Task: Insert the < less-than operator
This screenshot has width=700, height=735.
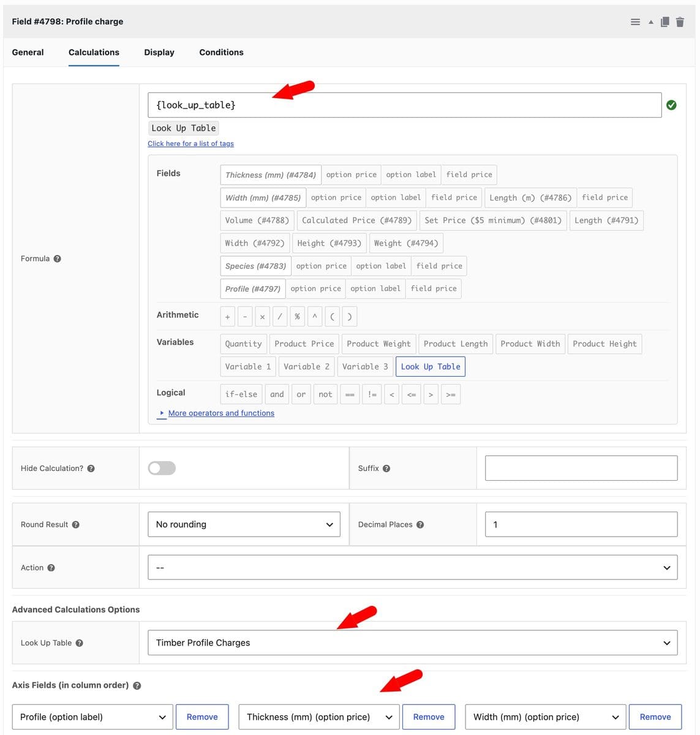Action: click(x=392, y=394)
